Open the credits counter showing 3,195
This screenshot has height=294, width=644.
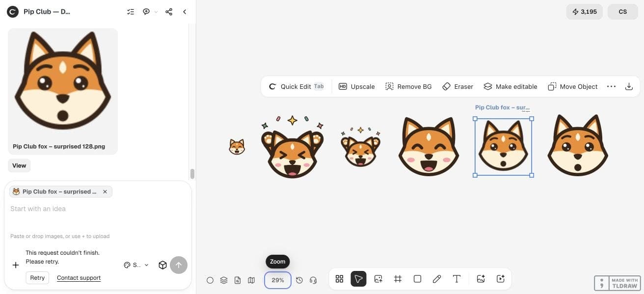tap(585, 12)
